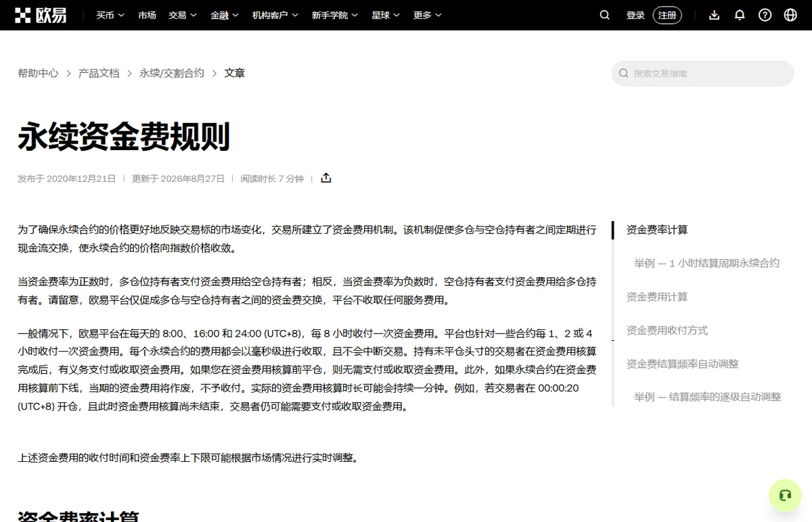Click the 发布于 2020年12月21日 text
Image resolution: width=812 pixels, height=522 pixels.
[67, 179]
